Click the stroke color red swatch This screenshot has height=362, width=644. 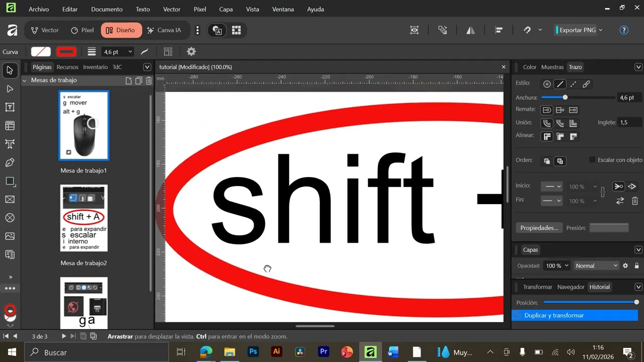click(66, 51)
